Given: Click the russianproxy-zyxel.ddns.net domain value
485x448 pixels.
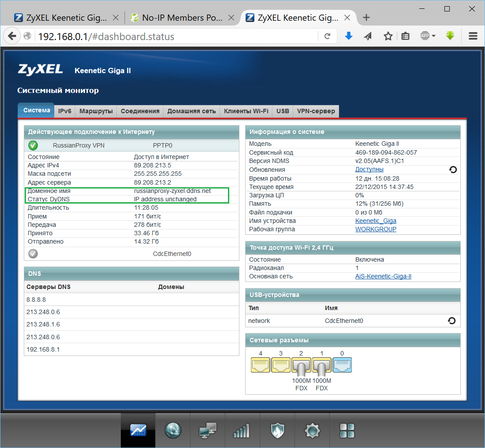Looking at the screenshot, I should [172, 191].
